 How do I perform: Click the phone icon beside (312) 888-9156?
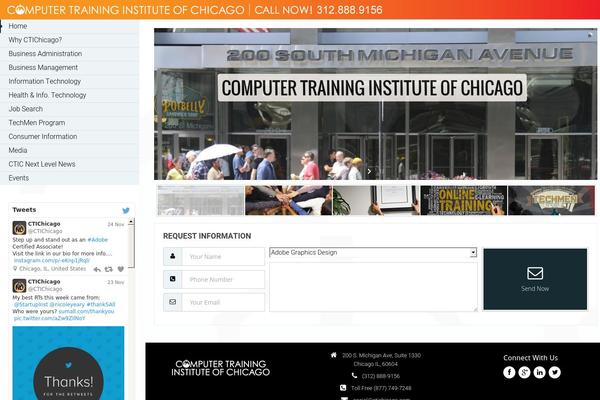point(354,376)
